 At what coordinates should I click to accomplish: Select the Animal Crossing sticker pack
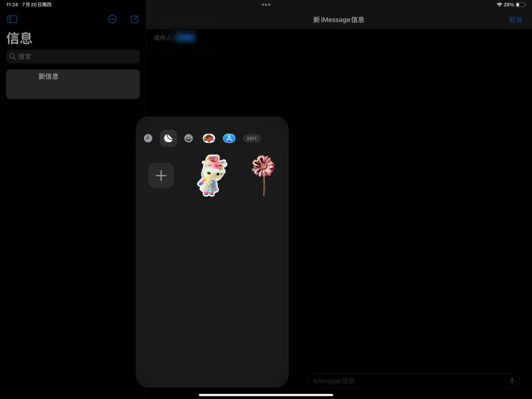pos(209,138)
